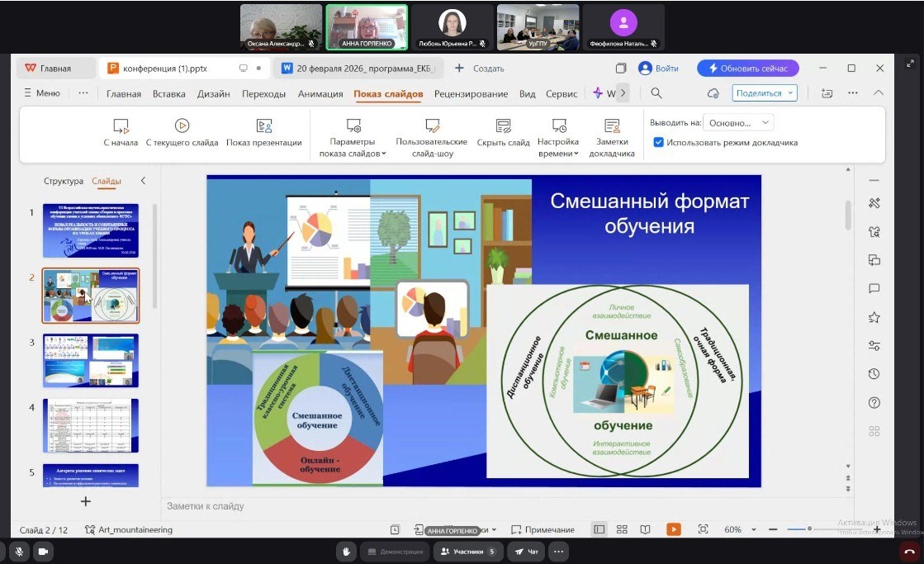Click the Поделиться share button
Image resolution: width=924 pixels, height=564 pixels.
pyautogui.click(x=764, y=93)
